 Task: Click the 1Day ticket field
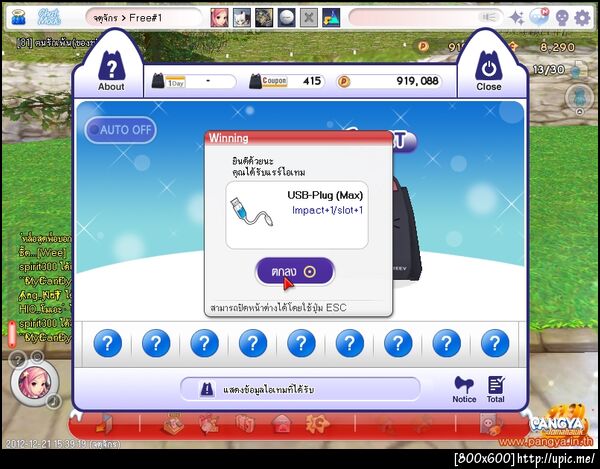point(194,81)
